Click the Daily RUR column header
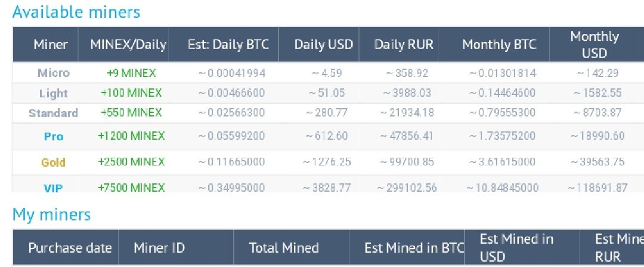 (x=404, y=44)
